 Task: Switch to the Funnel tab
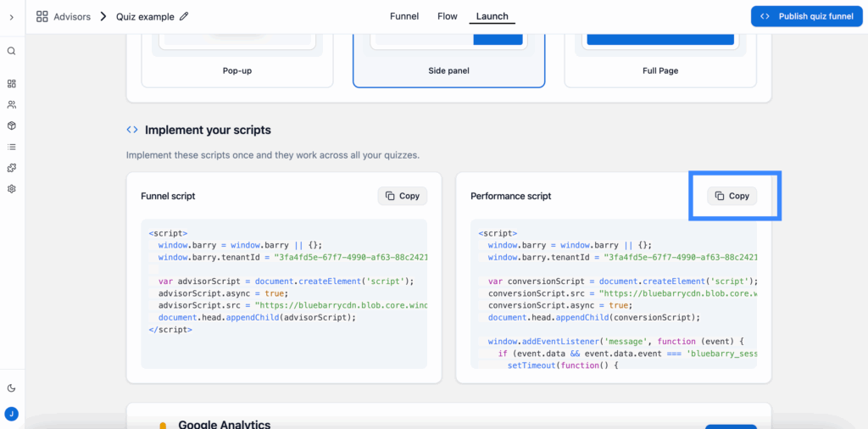tap(404, 16)
